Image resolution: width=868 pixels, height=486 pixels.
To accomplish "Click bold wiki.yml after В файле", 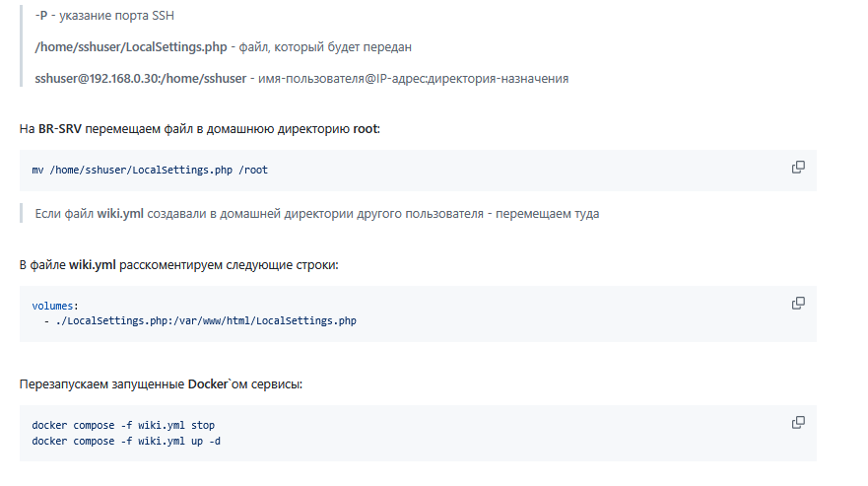I will click(x=93, y=265).
